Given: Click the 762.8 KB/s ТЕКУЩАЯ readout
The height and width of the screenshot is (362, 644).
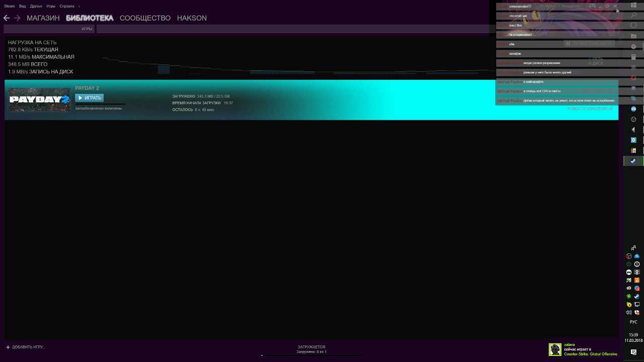Looking at the screenshot, I should point(33,50).
